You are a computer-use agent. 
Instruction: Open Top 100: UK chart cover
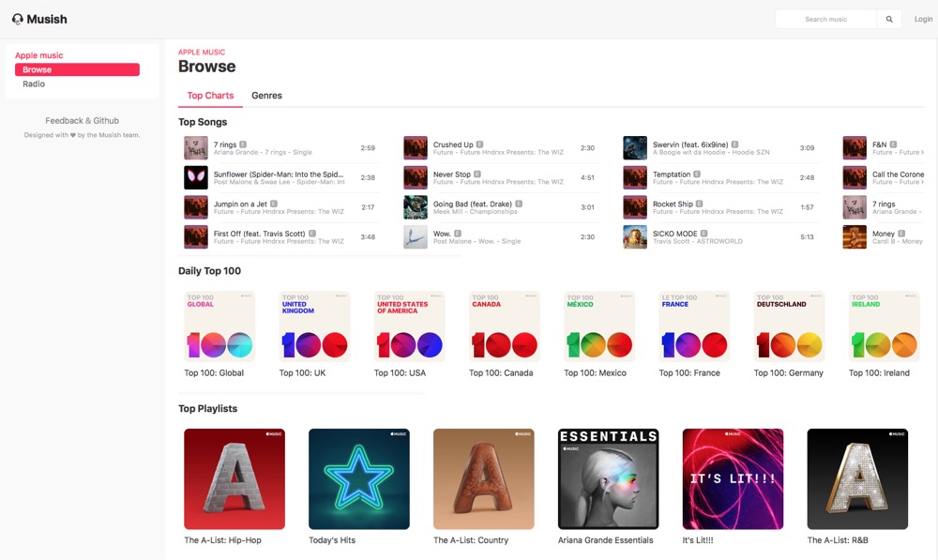[x=314, y=326]
